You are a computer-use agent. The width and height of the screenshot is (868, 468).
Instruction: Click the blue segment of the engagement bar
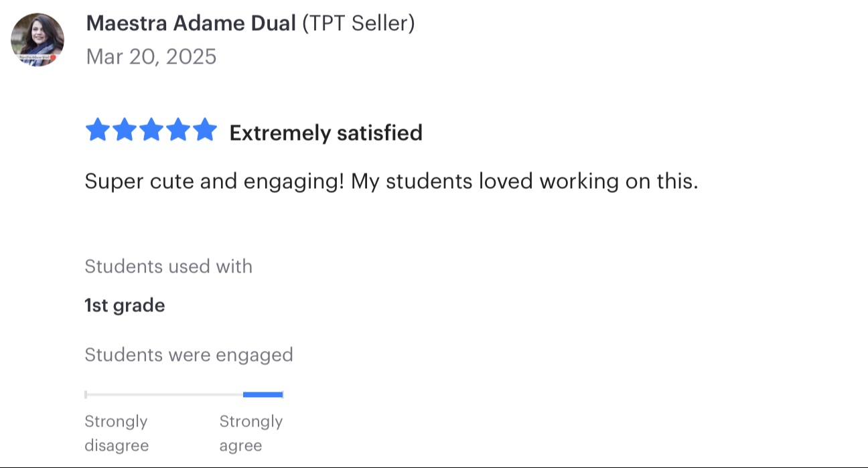263,395
